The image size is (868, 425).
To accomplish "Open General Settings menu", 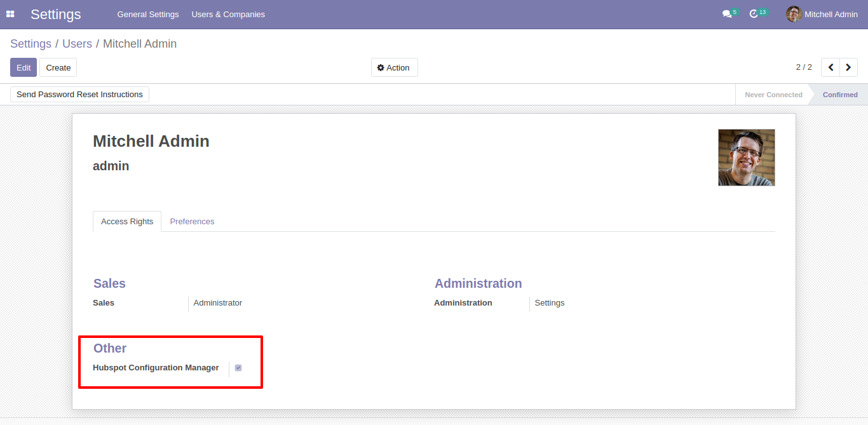I will (148, 14).
